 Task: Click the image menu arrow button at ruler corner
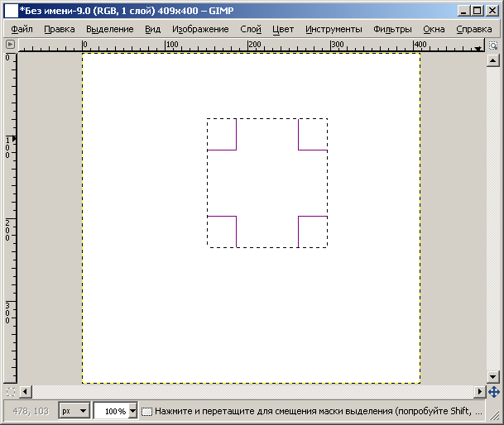pyautogui.click(x=10, y=44)
